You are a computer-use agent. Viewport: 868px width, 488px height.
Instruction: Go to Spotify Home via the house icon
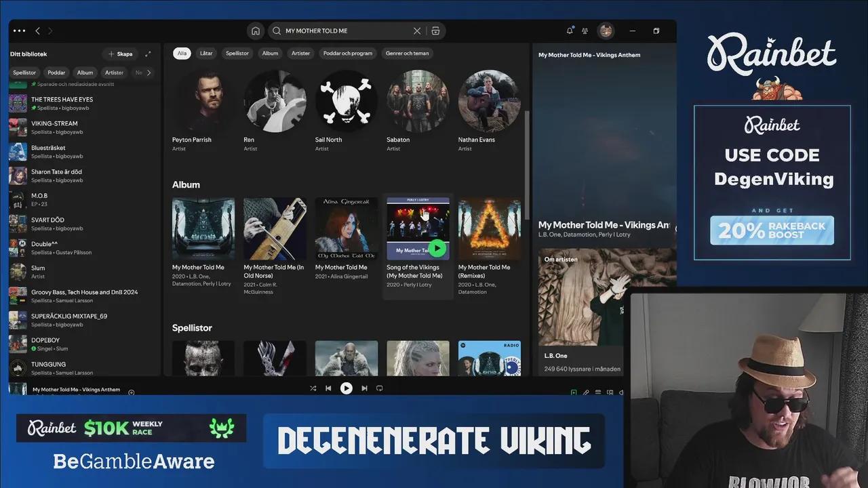[x=256, y=30]
